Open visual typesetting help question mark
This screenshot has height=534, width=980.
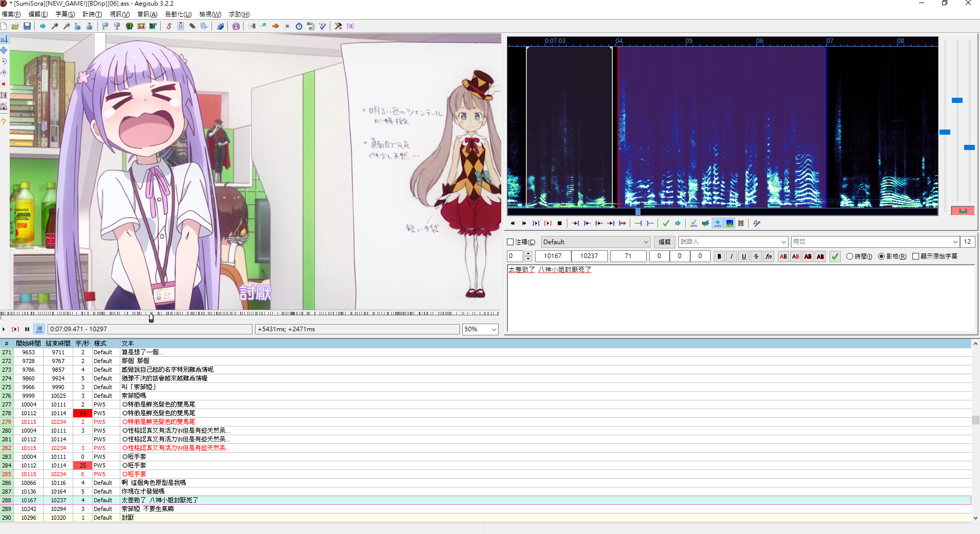point(4,122)
